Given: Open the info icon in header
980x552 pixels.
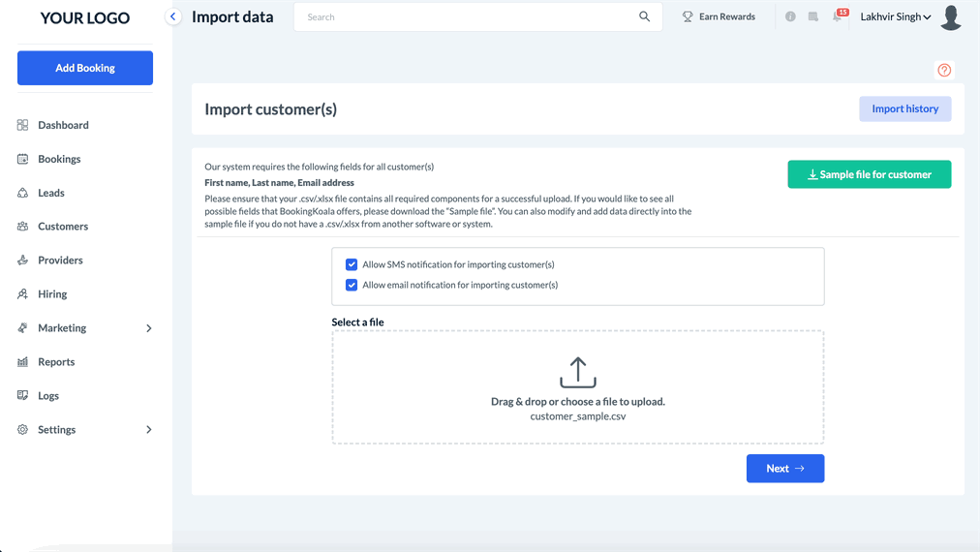Looking at the screenshot, I should coord(790,16).
